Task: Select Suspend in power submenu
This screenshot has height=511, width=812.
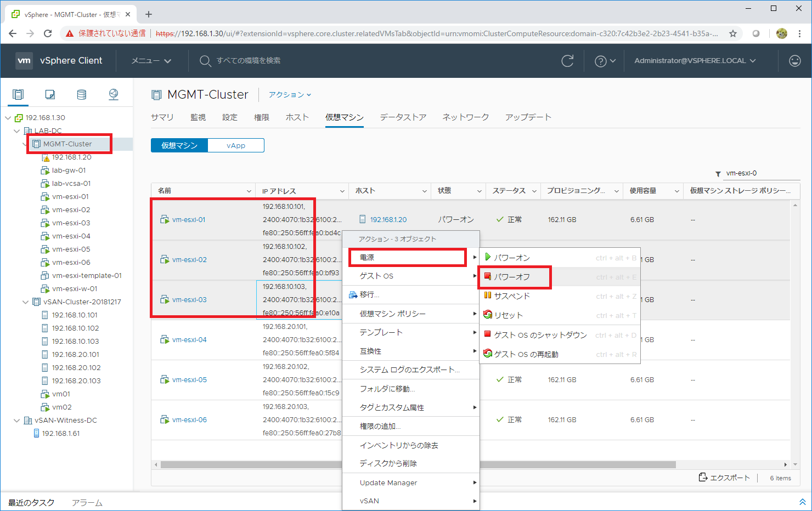Action: pyautogui.click(x=560, y=296)
